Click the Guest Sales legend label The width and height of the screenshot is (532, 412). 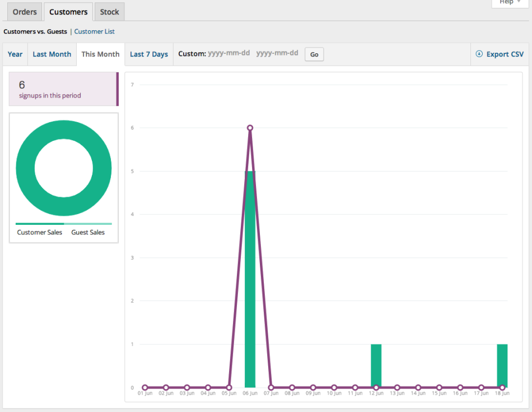(x=88, y=232)
